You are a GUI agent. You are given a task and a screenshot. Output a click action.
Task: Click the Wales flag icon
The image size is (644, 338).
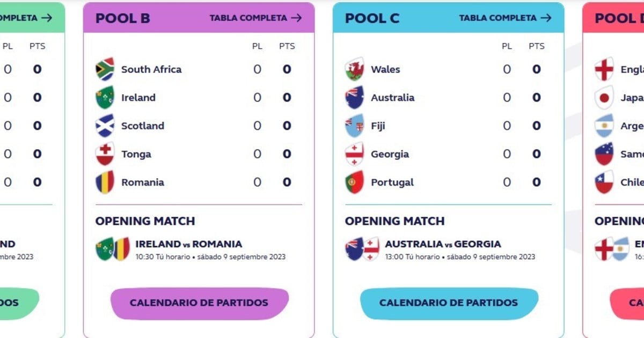pyautogui.click(x=354, y=69)
